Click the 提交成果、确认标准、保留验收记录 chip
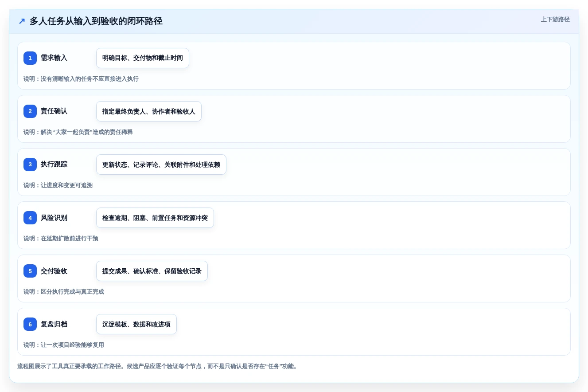 (152, 271)
